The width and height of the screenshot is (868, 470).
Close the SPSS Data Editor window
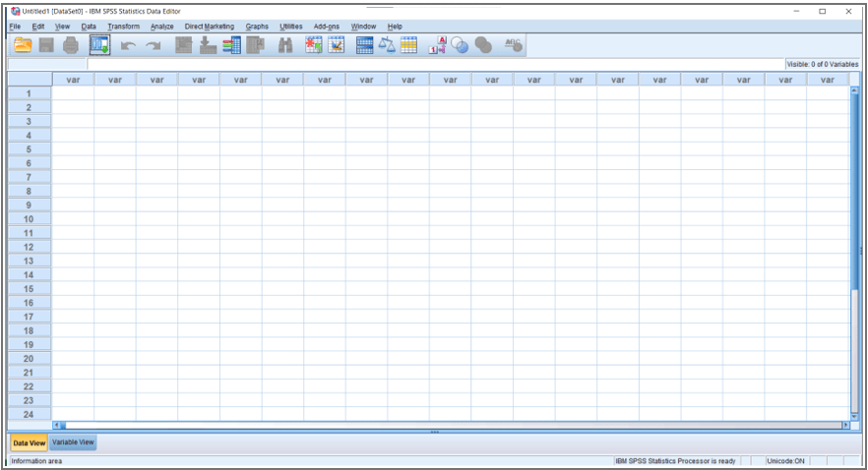tap(848, 11)
